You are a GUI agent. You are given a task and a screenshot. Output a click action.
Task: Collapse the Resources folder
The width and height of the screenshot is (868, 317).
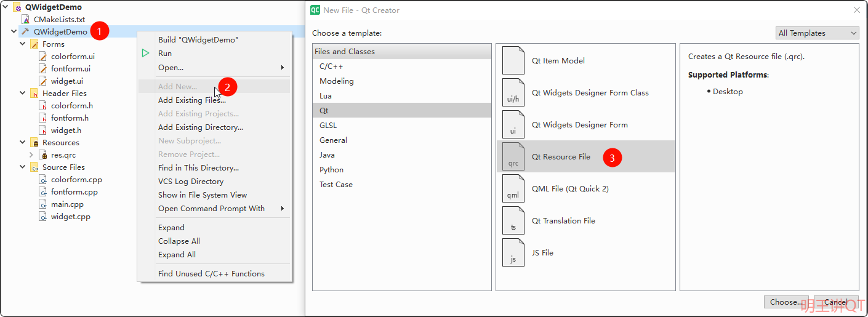pos(23,143)
